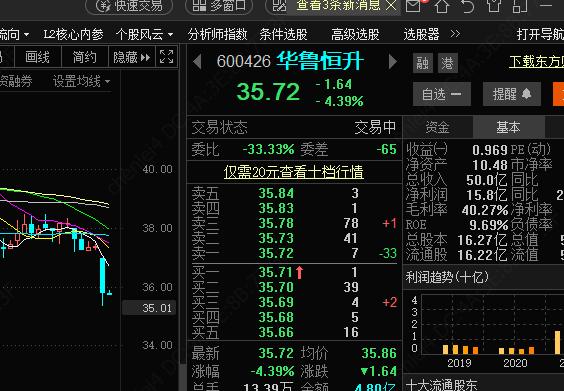Screen dimensions: 564x391
Task: Open the 条件选股 menu item
Action: tap(283, 35)
